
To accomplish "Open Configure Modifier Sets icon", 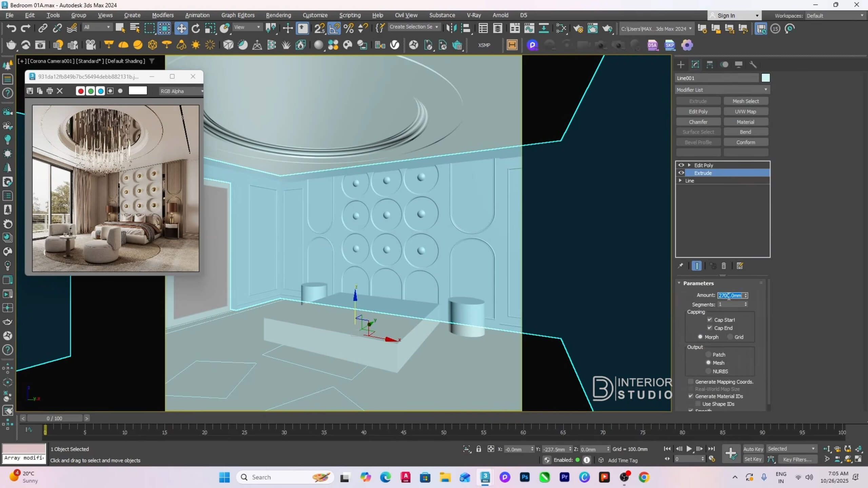I will (740, 266).
